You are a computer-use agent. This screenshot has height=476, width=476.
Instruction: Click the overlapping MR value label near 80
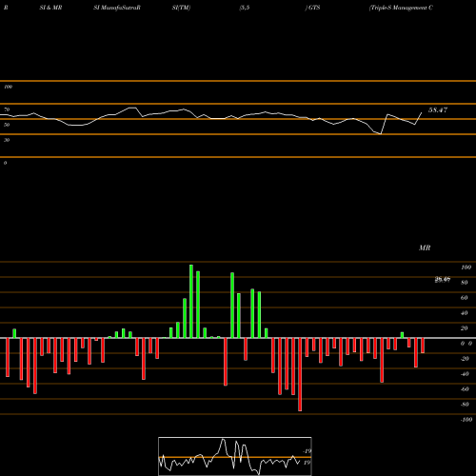[x=443, y=280]
